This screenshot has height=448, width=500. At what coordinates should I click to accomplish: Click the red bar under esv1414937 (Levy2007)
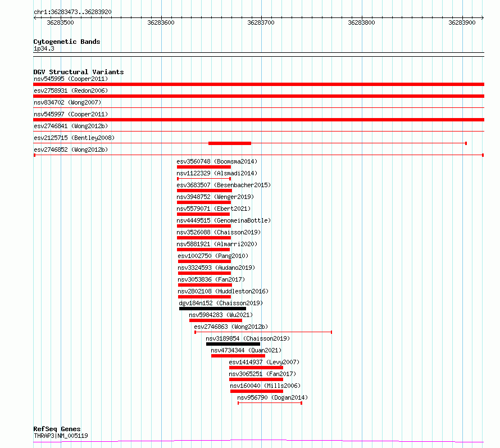[x=256, y=368]
